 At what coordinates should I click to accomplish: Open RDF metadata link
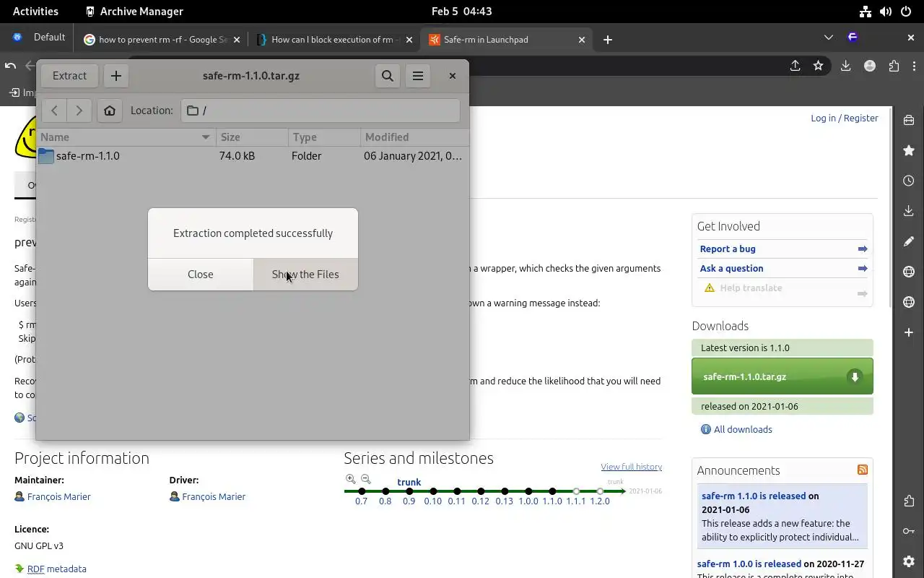click(57, 569)
